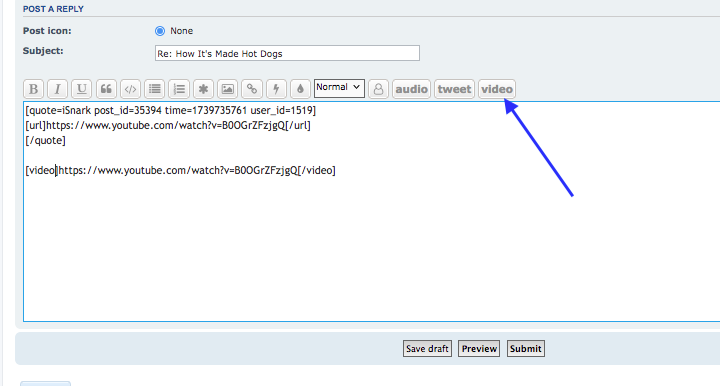Click the POST A REPLY heading
The height and width of the screenshot is (386, 720).
tap(53, 9)
